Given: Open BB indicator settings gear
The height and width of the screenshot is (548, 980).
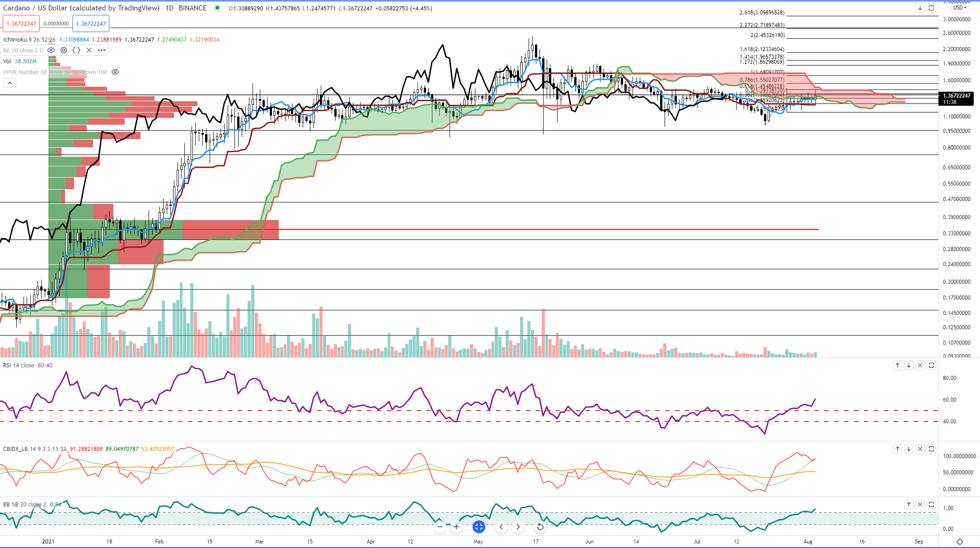Looking at the screenshot, I should pos(64,50).
